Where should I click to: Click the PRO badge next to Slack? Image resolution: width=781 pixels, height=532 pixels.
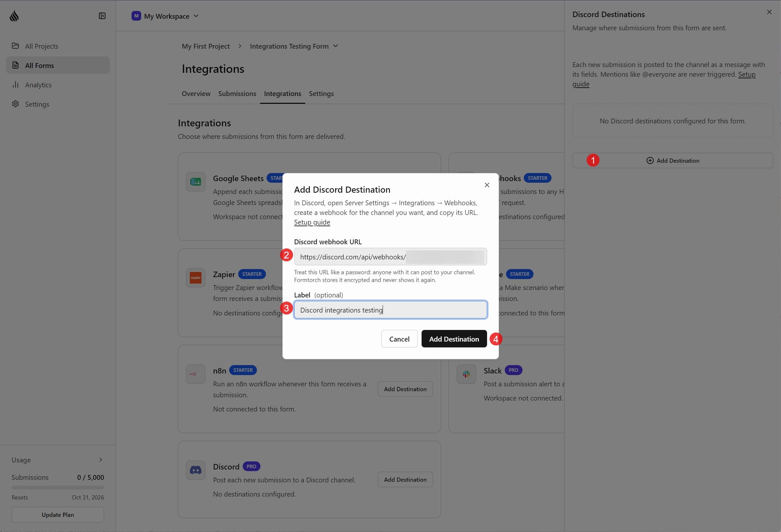click(513, 370)
